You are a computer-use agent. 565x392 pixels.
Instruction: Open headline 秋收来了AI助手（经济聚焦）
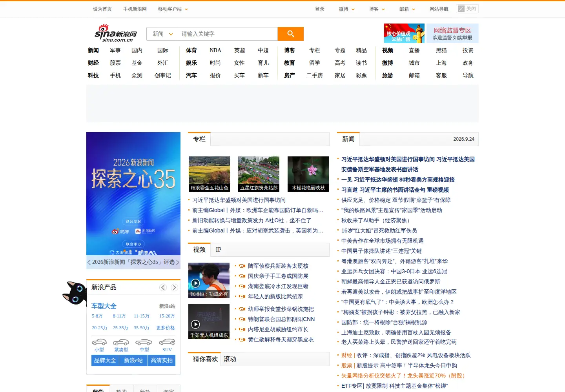click(376, 221)
